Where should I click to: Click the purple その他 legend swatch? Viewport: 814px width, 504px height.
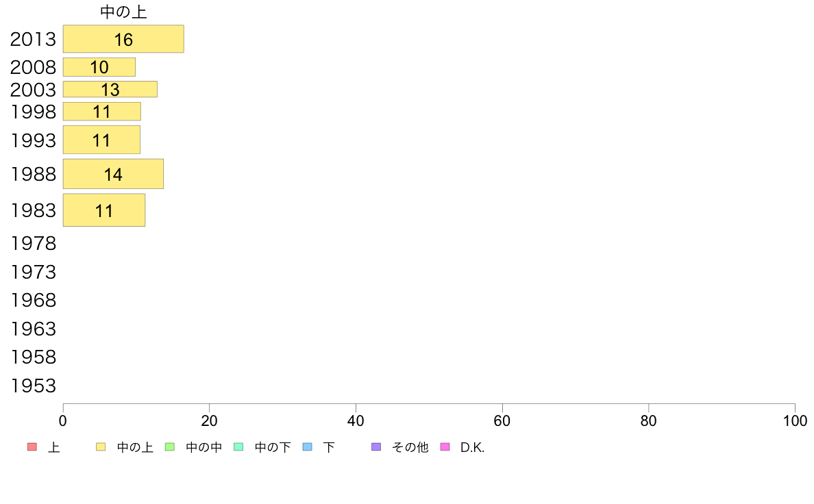(376, 447)
